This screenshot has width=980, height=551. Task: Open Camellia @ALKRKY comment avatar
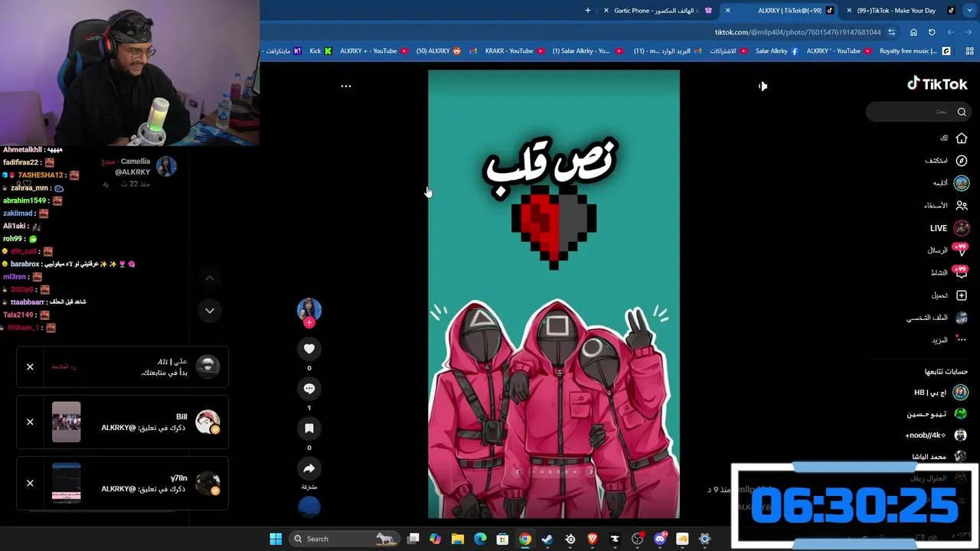(x=166, y=166)
